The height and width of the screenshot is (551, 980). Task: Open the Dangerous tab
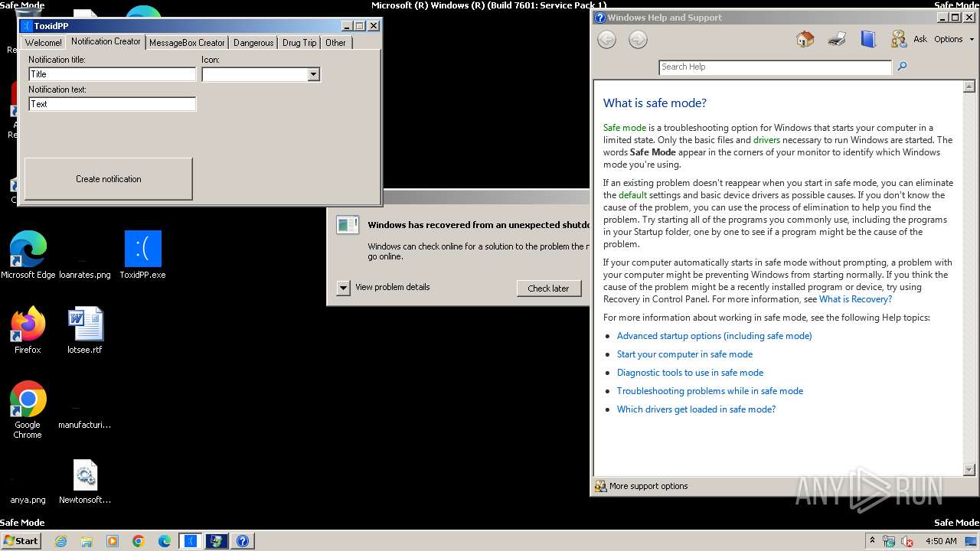tap(253, 43)
